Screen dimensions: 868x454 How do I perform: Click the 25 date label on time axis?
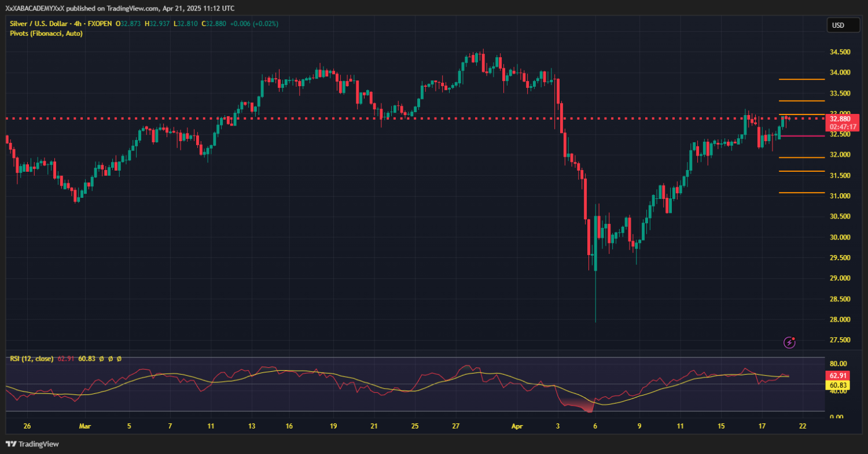tap(415, 426)
